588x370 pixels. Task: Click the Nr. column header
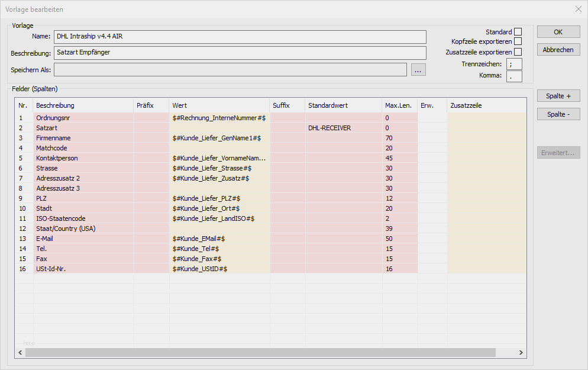click(24, 105)
